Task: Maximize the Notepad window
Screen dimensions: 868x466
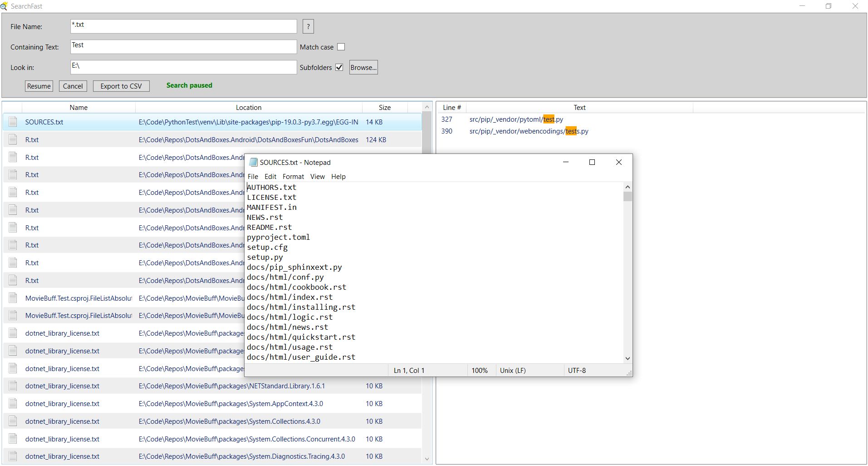Action: (592, 162)
